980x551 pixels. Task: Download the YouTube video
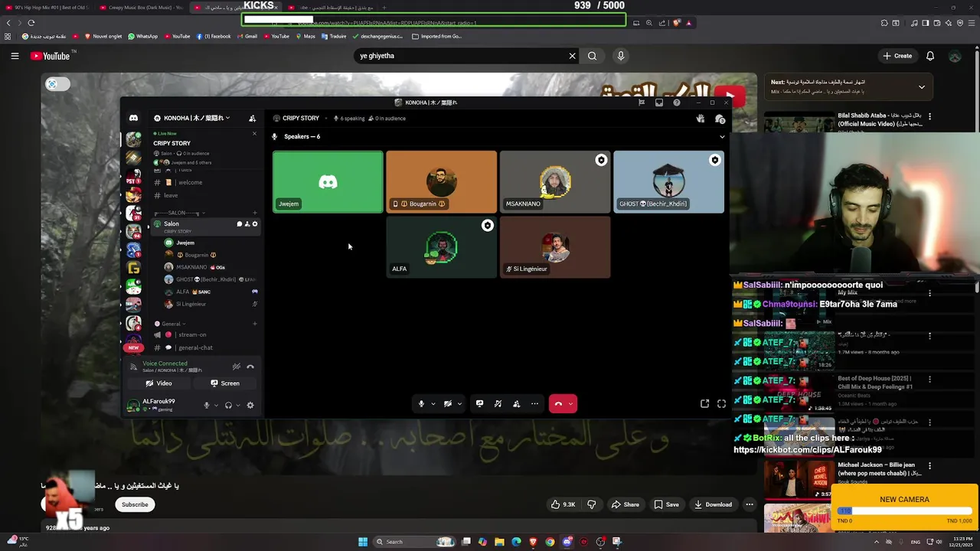pyautogui.click(x=712, y=504)
